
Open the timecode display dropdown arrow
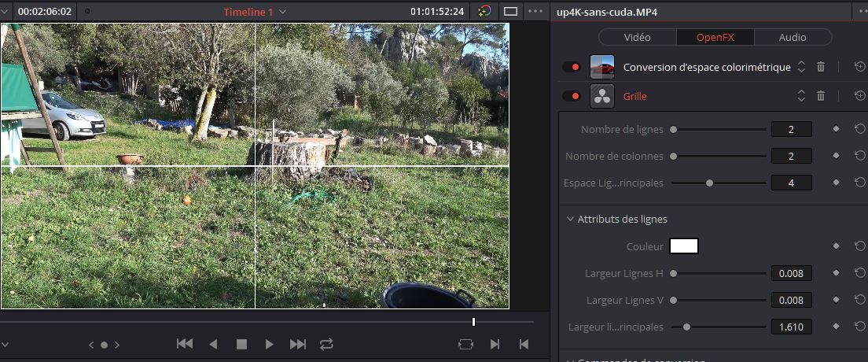click(x=6, y=12)
